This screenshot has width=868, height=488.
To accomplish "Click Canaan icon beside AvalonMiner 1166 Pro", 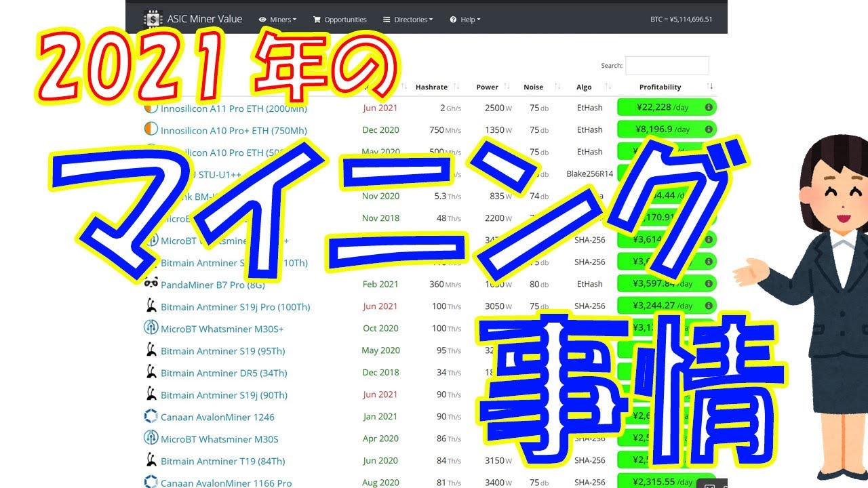I will point(151,482).
